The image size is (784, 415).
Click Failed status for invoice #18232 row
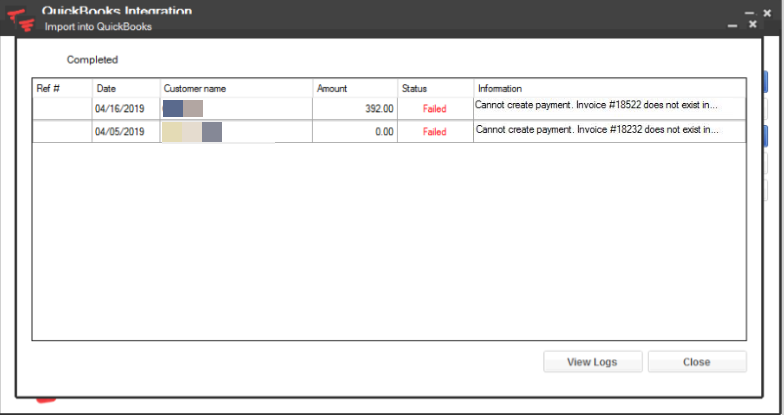[x=434, y=132]
